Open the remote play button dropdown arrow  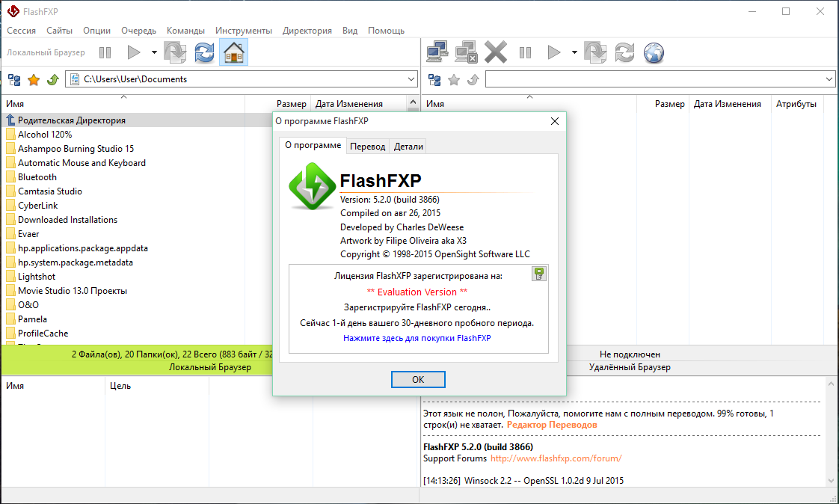[x=574, y=52]
